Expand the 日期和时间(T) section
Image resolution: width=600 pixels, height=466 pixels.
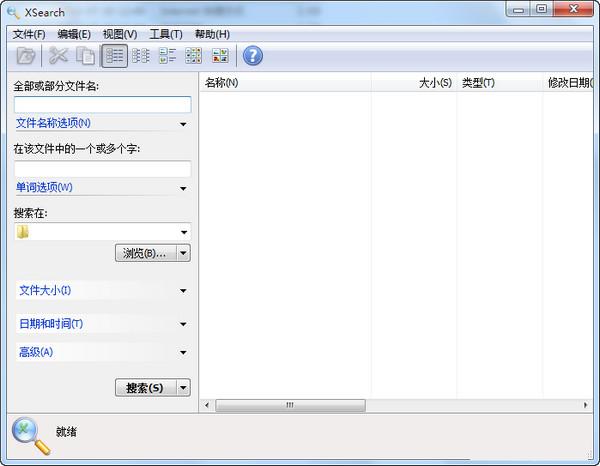[102, 324]
